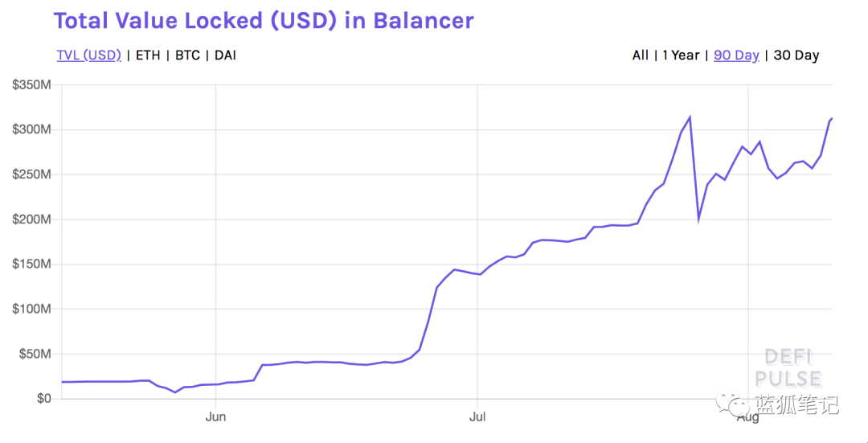Switch chart to ETH denomination
Image resolution: width=868 pixels, height=443 pixels.
147,55
